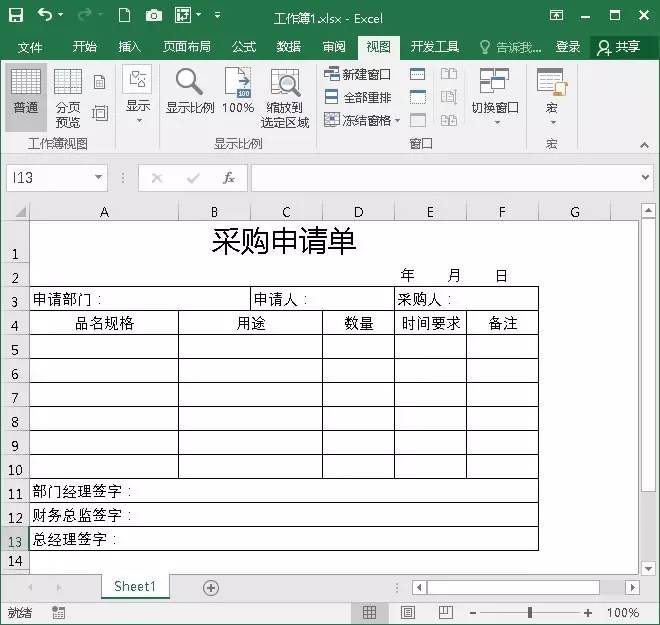This screenshot has height=625, width=660.
Task: Click vertical scrollbar down arrow
Action: (x=648, y=569)
